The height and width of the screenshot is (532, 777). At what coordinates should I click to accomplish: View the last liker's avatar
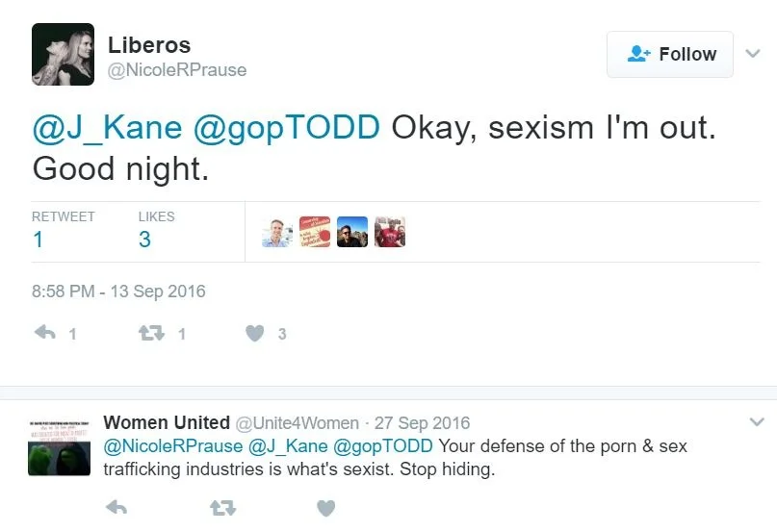(x=390, y=232)
